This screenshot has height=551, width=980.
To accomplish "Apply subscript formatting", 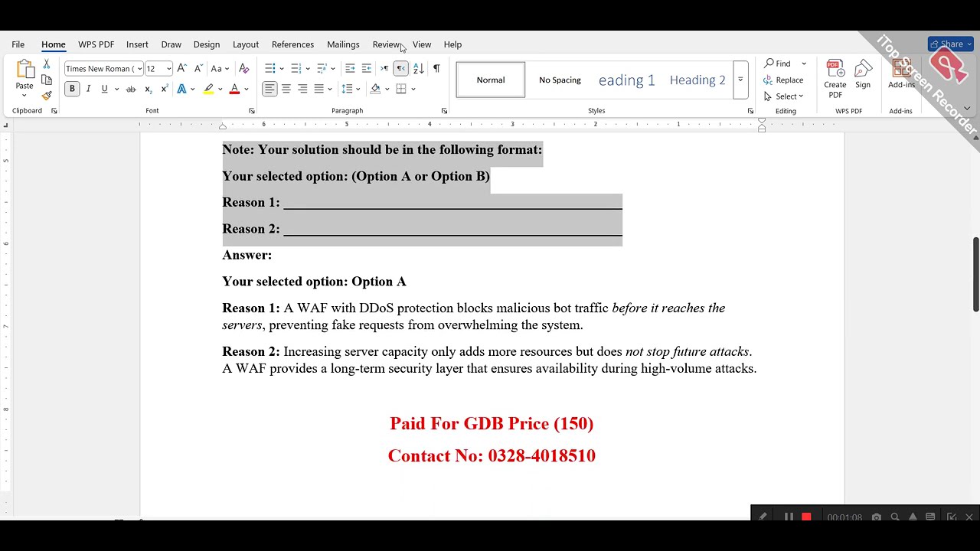I will coord(148,89).
